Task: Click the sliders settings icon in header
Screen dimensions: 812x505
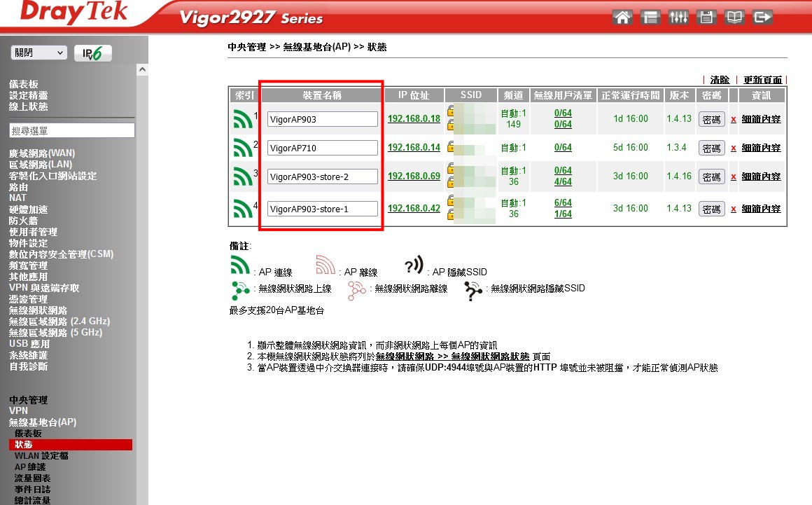Action: click(x=678, y=18)
